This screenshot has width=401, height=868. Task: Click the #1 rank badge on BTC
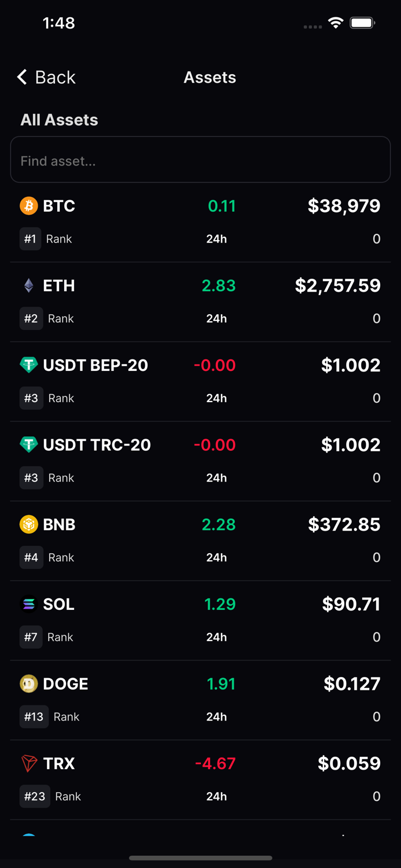point(30,239)
